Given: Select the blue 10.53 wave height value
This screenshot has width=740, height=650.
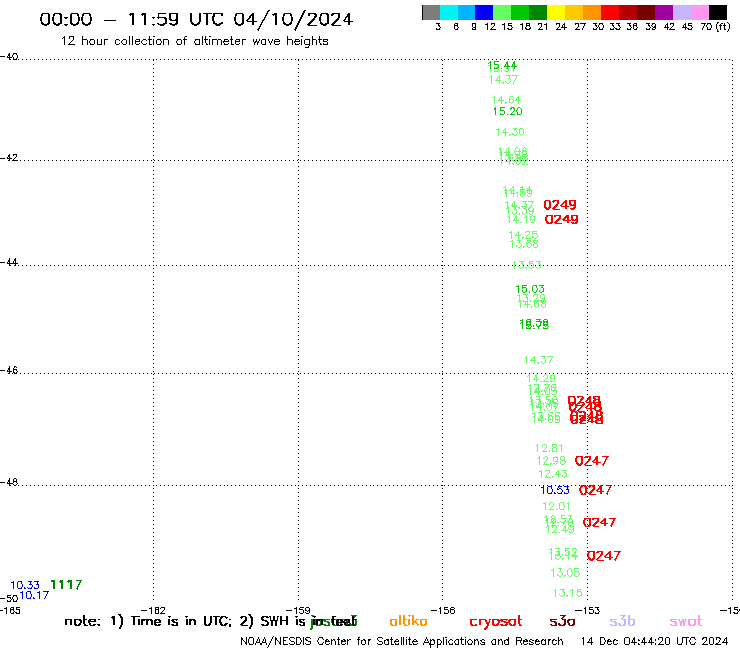Looking at the screenshot, I should (555, 490).
